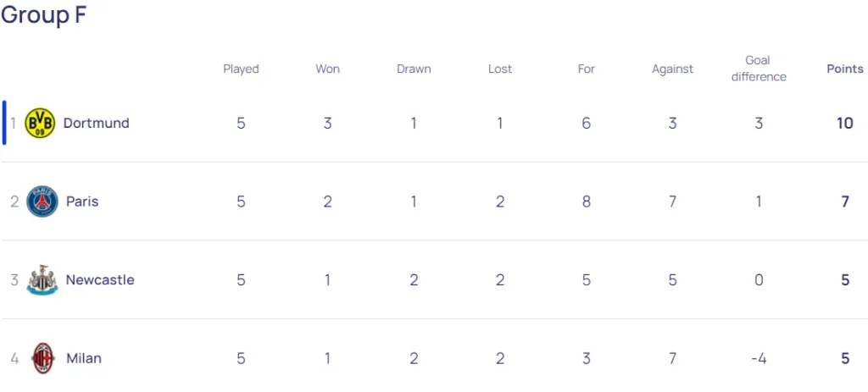Open the Milan team link
Screen dimensions: 868x392
pos(84,358)
